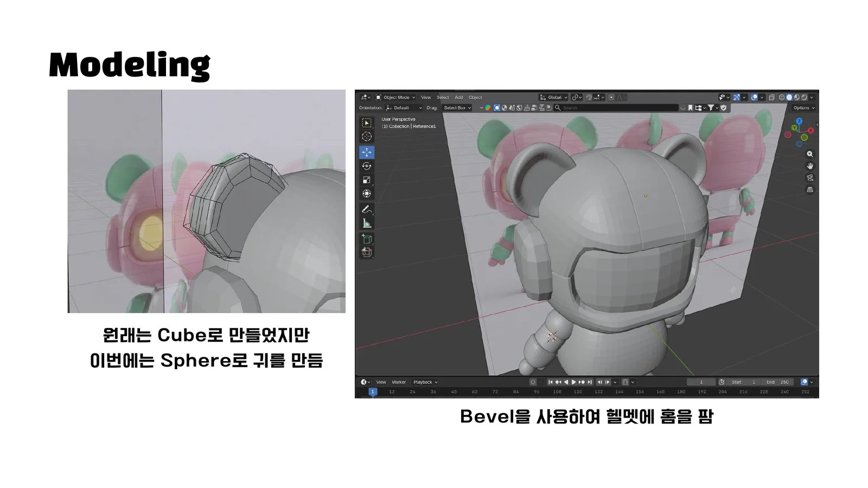The height and width of the screenshot is (488, 868).
Task: Click the pan hand viewport gizmo
Action: [x=810, y=166]
